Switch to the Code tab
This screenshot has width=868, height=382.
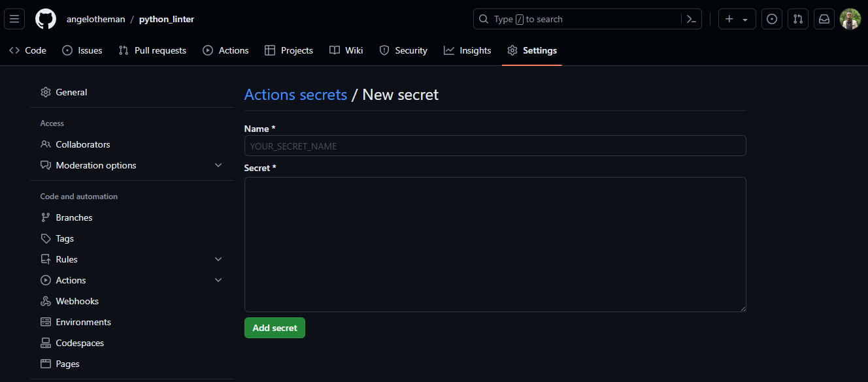(27, 50)
